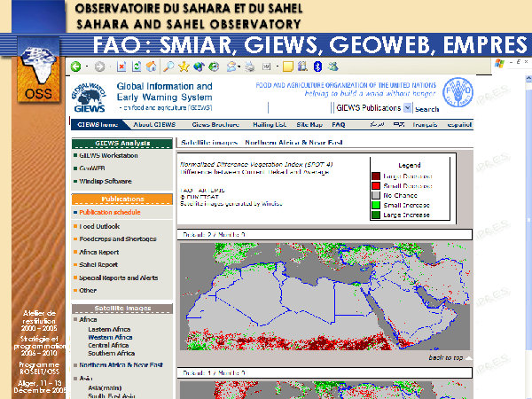Image resolution: width=532 pixels, height=399 pixels.
Task: Open the Publication schedule link
Action: pos(110,213)
